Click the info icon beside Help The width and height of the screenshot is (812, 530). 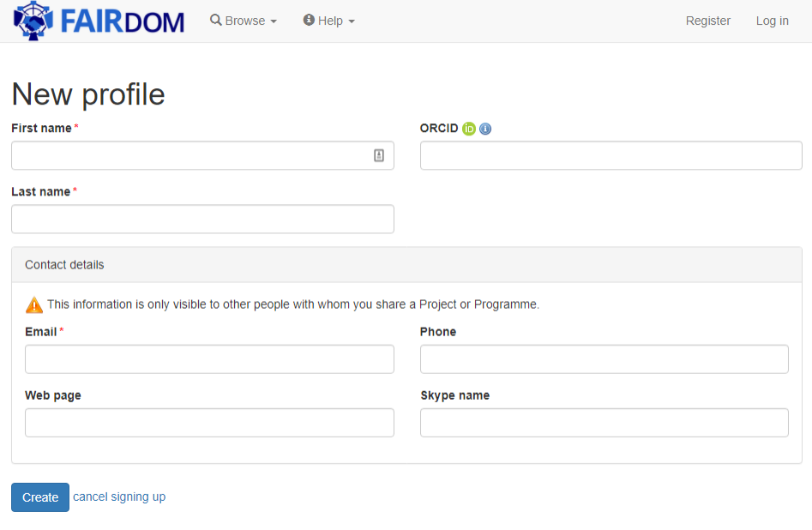tap(307, 20)
